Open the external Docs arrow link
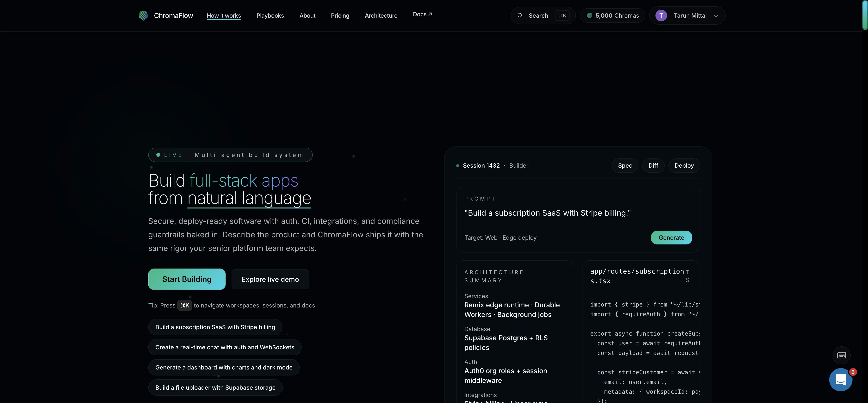The height and width of the screenshot is (403, 868). point(422,14)
